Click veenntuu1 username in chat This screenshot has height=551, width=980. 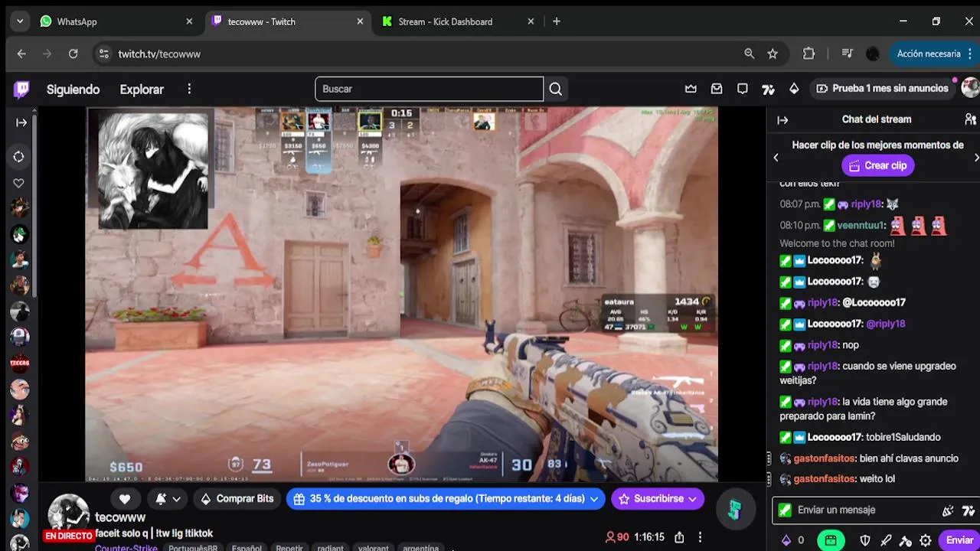click(x=861, y=226)
